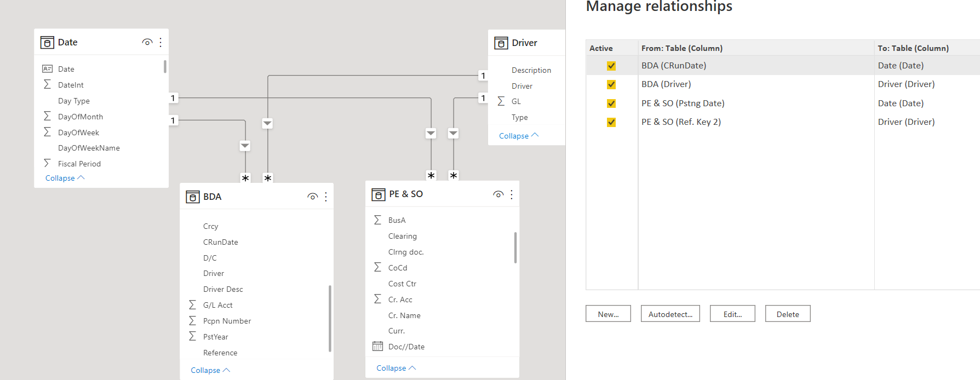This screenshot has width=980, height=380.
Task: Collapse the PE & SO table card
Action: click(396, 368)
